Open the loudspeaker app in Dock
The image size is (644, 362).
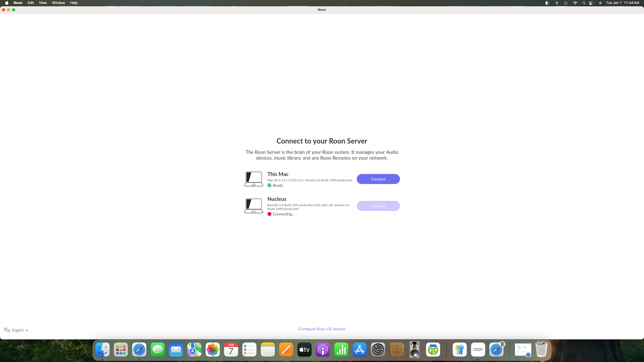[x=415, y=349]
